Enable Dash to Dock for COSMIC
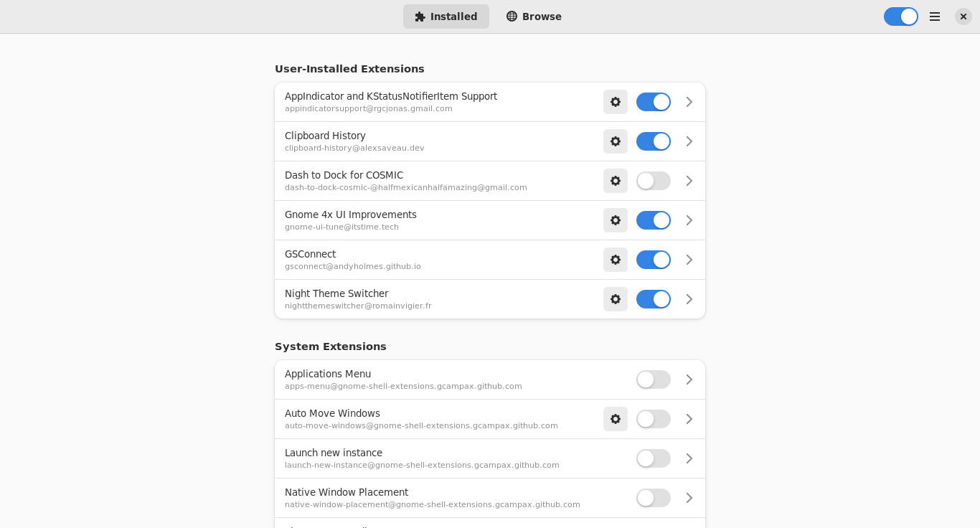The image size is (980, 528). 654,181
